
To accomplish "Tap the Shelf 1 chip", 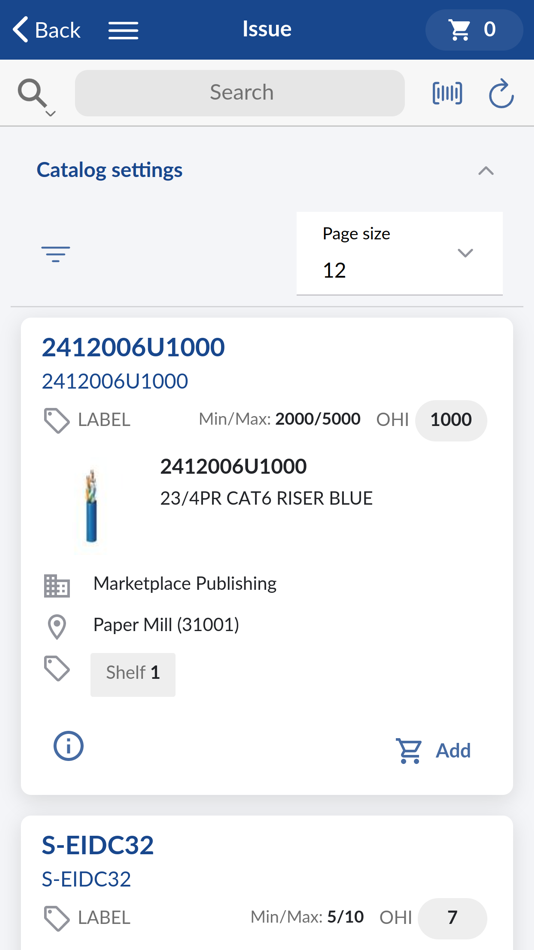I will click(x=133, y=674).
